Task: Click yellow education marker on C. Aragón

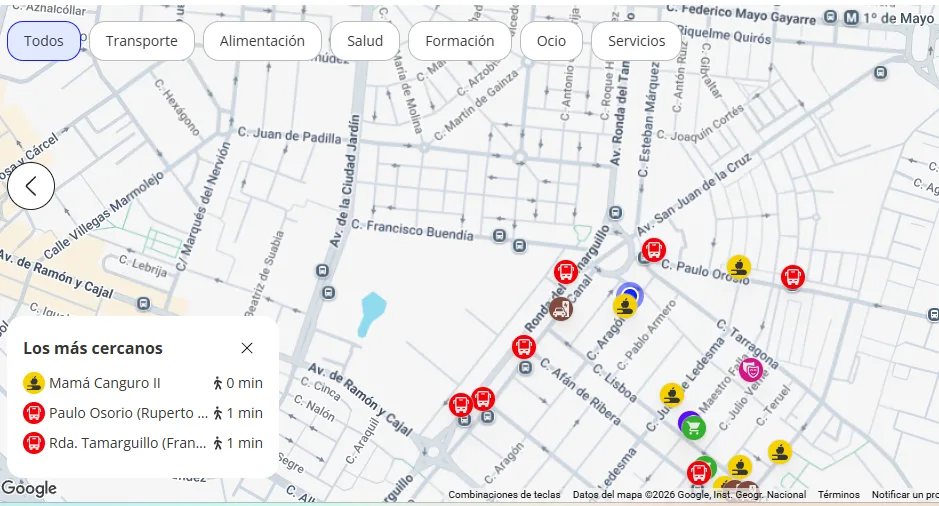Action: [x=625, y=306]
